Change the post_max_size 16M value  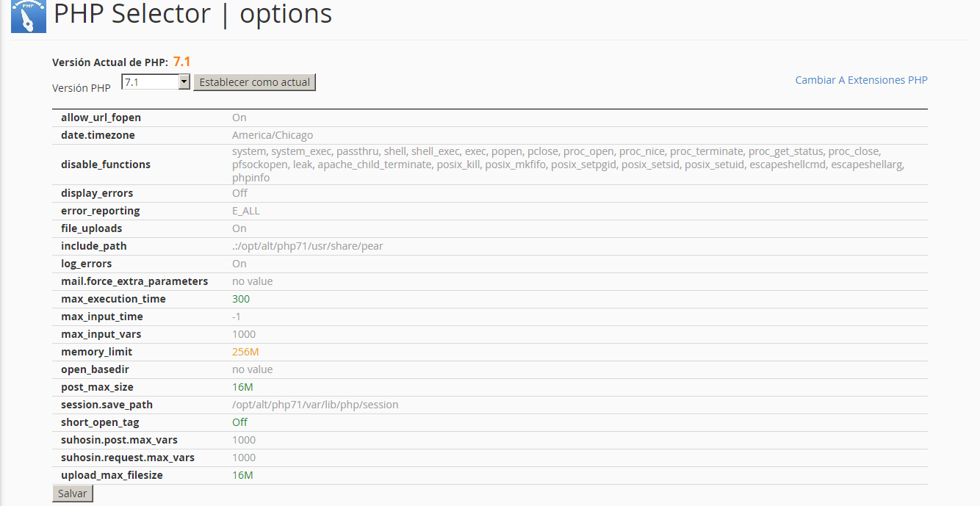tap(242, 387)
